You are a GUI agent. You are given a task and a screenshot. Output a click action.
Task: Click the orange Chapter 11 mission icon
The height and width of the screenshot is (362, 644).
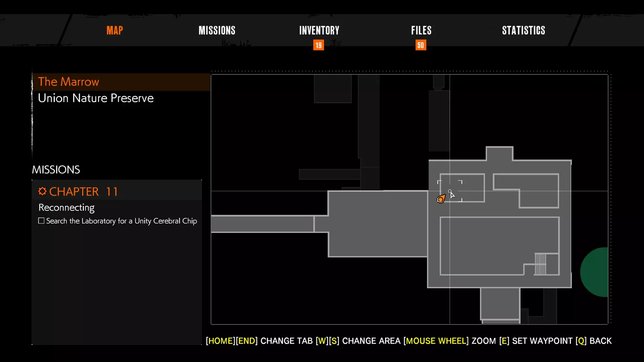(x=42, y=191)
